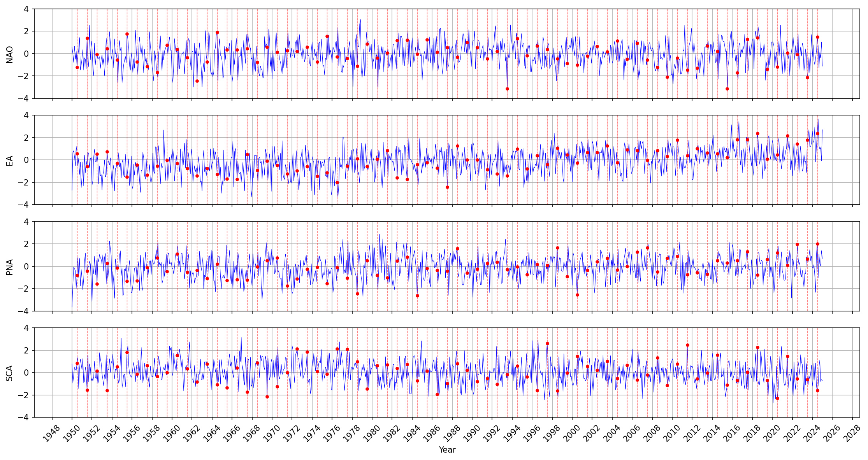Click the highest red dot in SCA panel
This screenshot has width=868, height=460.
click(547, 343)
